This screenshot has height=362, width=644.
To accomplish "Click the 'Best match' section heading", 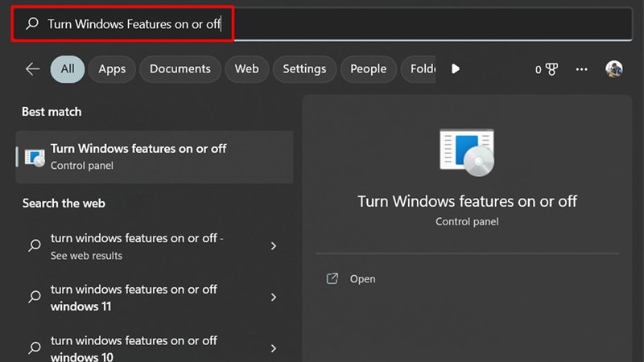I will pyautogui.click(x=52, y=112).
